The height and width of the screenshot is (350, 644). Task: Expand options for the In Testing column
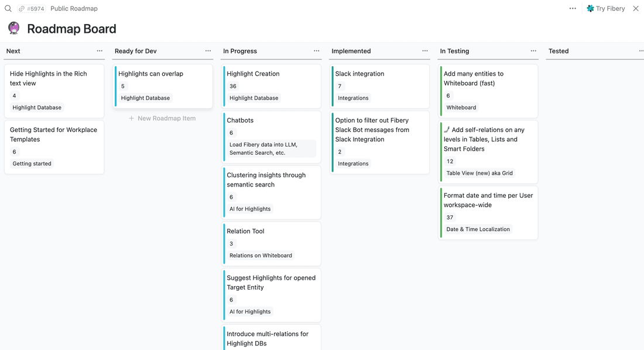point(533,51)
